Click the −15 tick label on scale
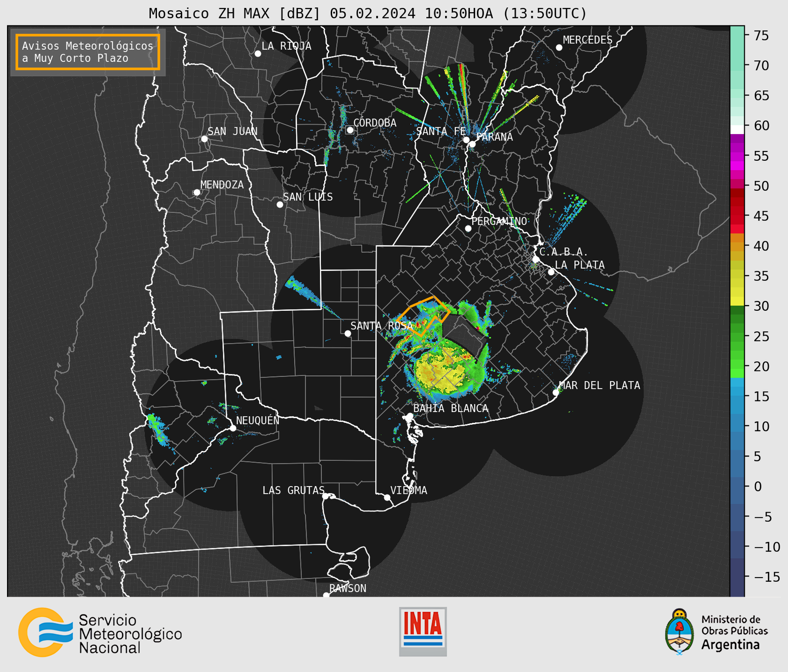The width and height of the screenshot is (788, 672). pyautogui.click(x=767, y=577)
